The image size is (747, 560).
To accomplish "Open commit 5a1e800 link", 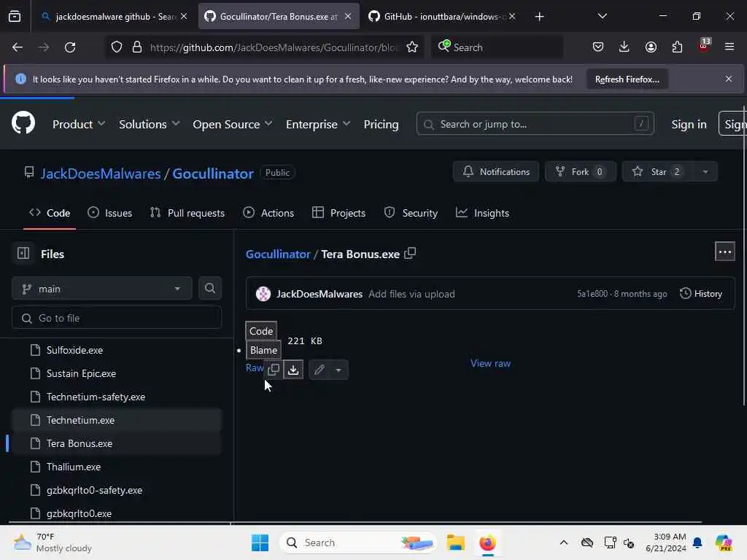I will pyautogui.click(x=592, y=293).
